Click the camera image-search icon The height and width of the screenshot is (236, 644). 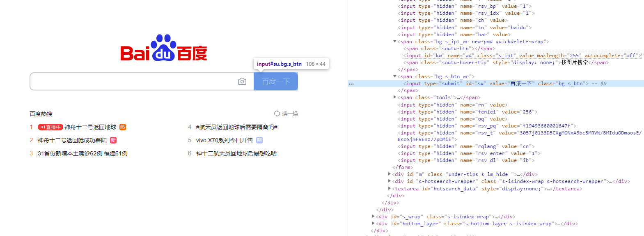pyautogui.click(x=242, y=81)
